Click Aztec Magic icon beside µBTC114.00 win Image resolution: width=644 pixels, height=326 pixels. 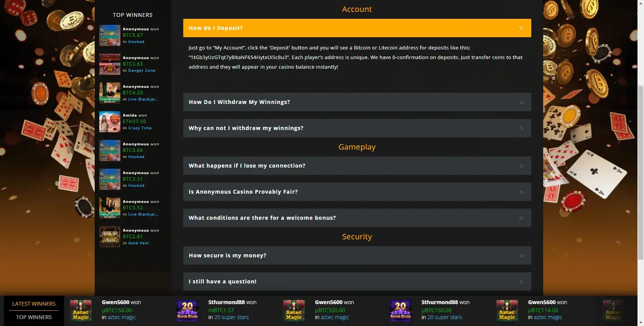(x=507, y=310)
